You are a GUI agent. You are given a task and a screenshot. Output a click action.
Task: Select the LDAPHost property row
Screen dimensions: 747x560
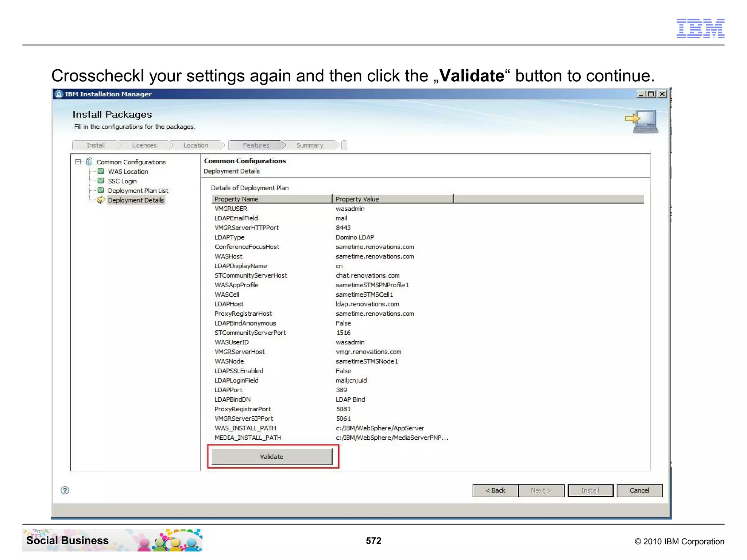[427, 304]
